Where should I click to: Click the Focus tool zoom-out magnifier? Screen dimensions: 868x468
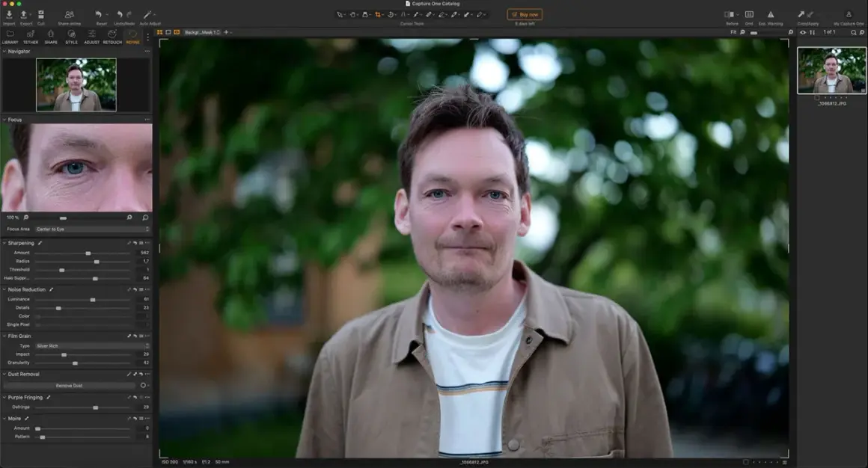26,218
